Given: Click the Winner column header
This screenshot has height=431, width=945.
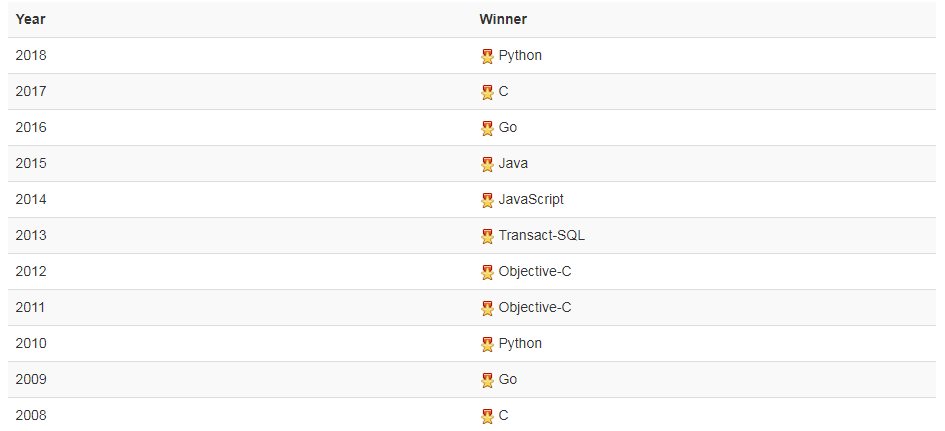Looking at the screenshot, I should (x=503, y=19).
